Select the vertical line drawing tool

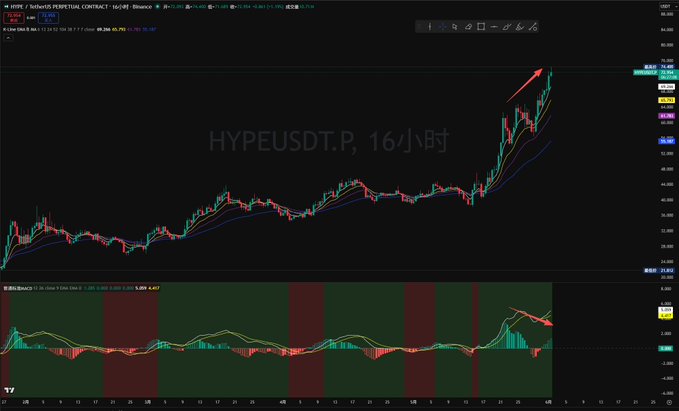pyautogui.click(x=430, y=27)
